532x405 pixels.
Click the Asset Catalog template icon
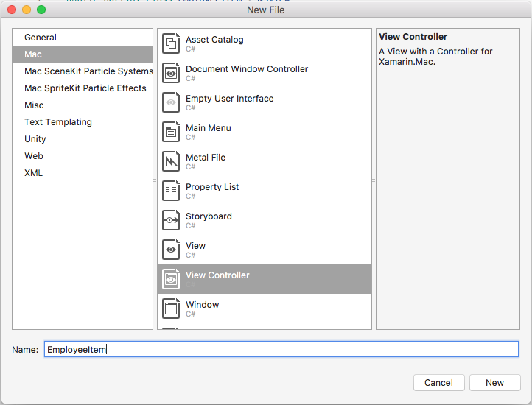(x=171, y=43)
